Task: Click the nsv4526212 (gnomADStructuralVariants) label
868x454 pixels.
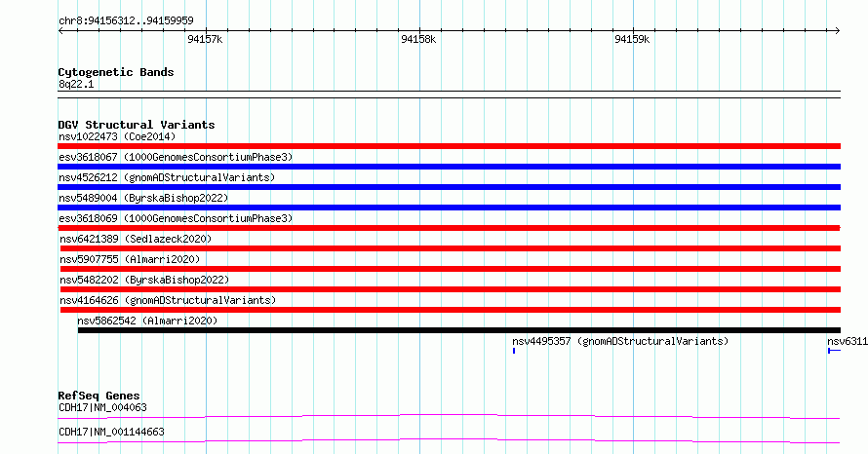Action: 167,177
